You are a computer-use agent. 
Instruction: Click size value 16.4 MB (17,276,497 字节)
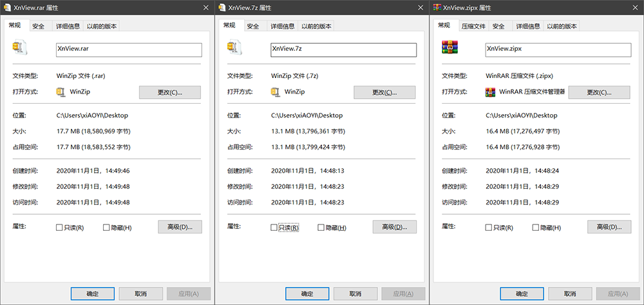[x=523, y=132]
